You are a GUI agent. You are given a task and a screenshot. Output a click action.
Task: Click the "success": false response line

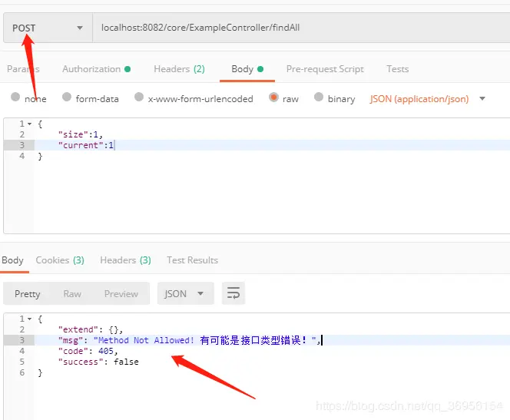[x=98, y=362]
